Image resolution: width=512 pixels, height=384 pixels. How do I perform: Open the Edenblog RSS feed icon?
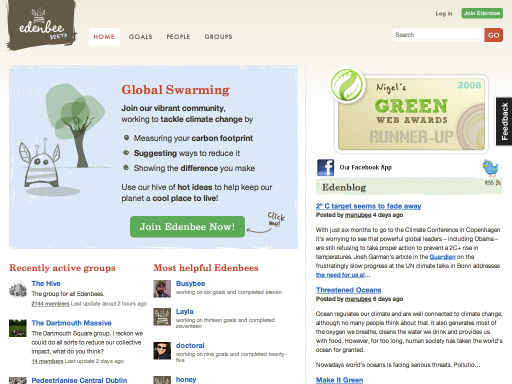498,183
